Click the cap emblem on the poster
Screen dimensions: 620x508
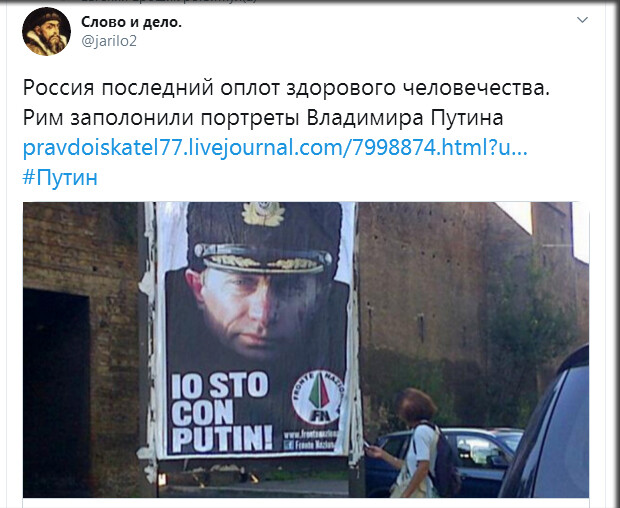point(263,214)
